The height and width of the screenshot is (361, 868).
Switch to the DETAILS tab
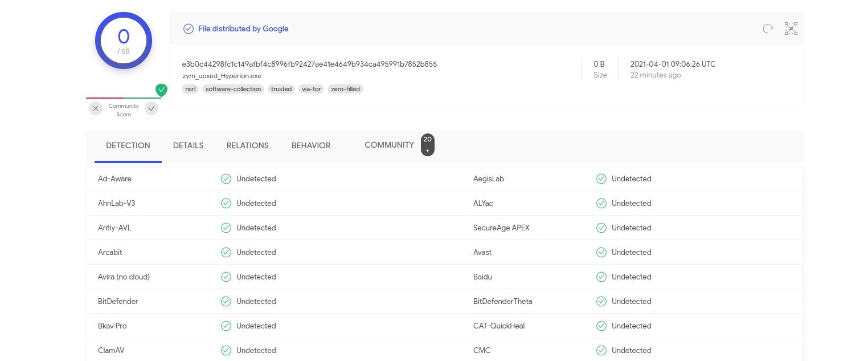pyautogui.click(x=188, y=145)
